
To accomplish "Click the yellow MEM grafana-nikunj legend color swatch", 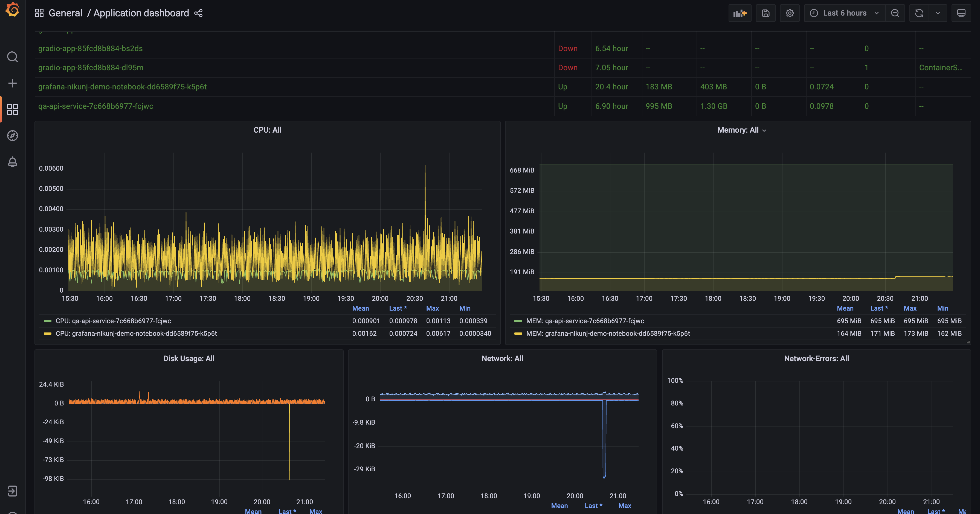I will pos(518,333).
